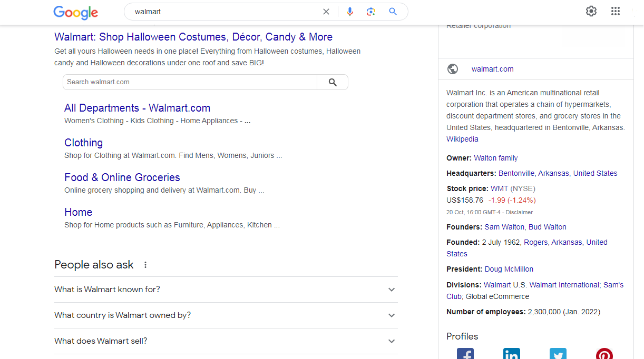Screen dimensions: 644x359
Task: Click the Sam Walton founder link
Action: pyautogui.click(x=504, y=227)
